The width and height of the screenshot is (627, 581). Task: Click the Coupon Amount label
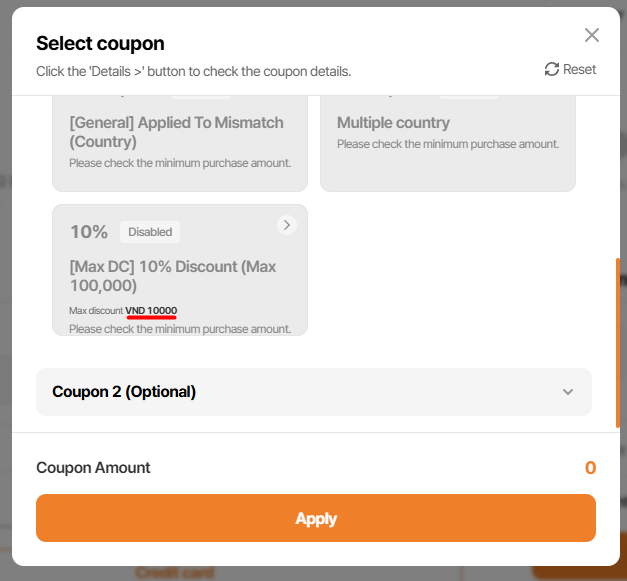93,468
